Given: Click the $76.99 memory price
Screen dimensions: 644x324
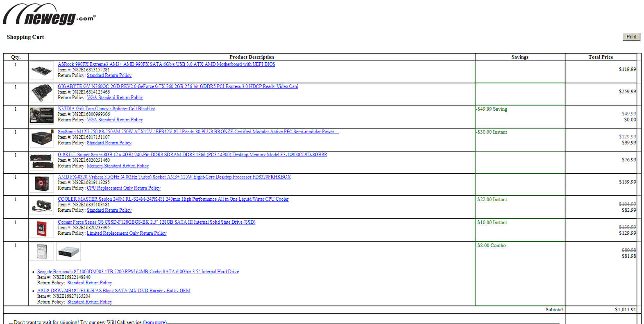Looking at the screenshot, I should 629,159.
